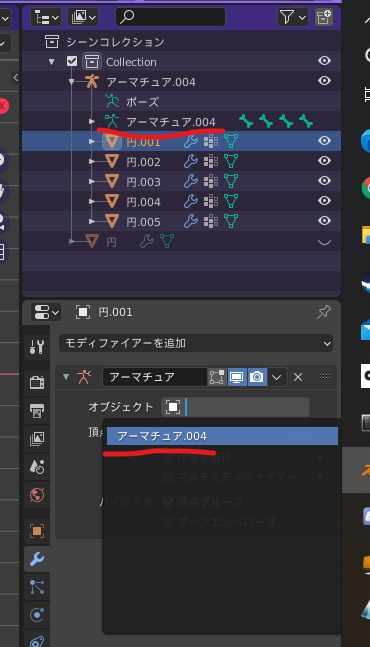Click the green armature data icon

click(x=111, y=121)
